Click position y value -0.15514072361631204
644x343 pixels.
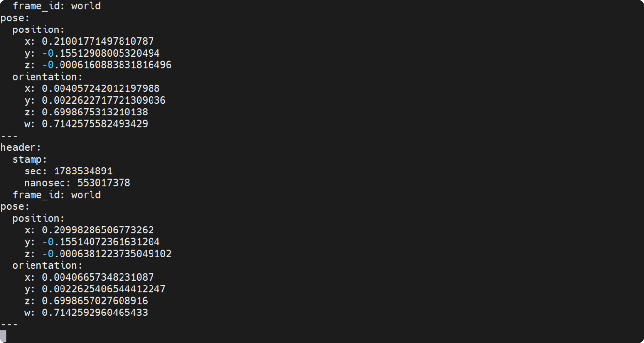tap(101, 242)
